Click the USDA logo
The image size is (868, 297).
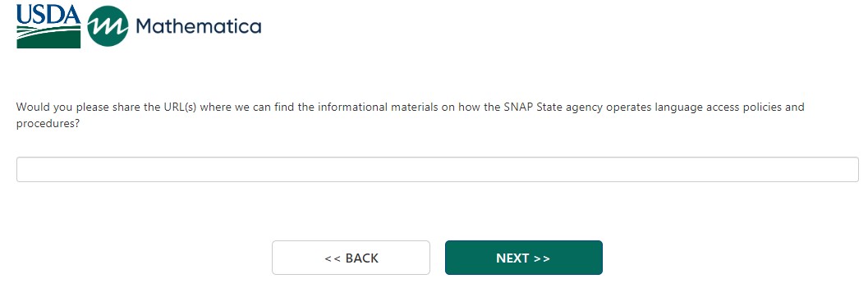[x=48, y=26]
